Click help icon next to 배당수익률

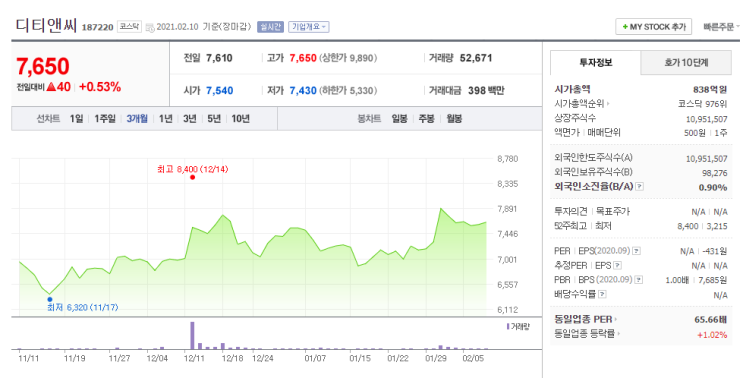602,294
